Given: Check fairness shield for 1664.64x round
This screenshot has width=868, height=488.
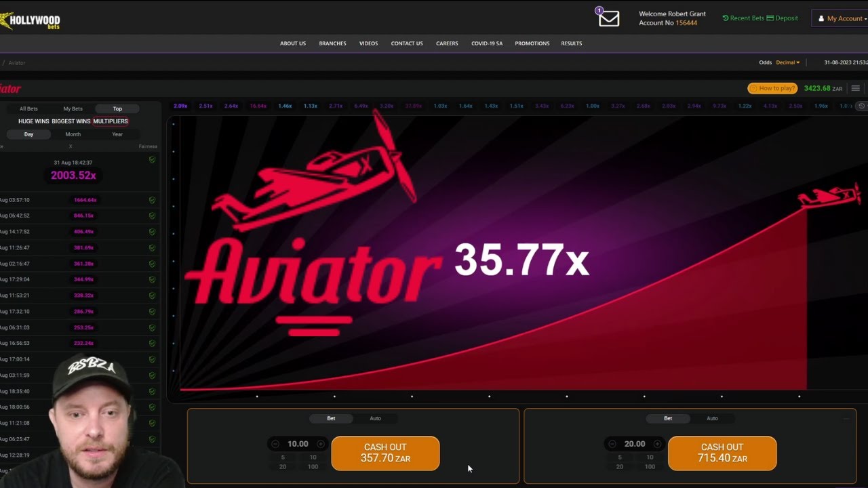Looking at the screenshot, I should click(152, 200).
